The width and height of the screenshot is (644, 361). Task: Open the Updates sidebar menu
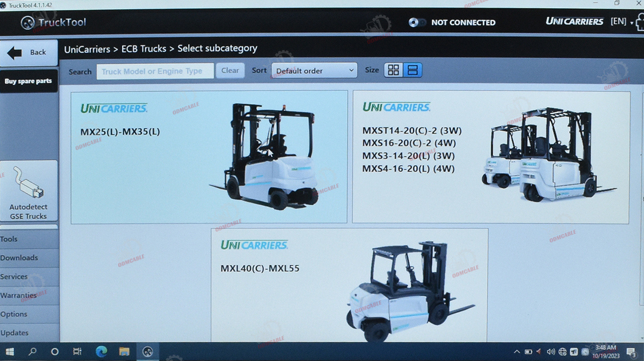point(29,333)
